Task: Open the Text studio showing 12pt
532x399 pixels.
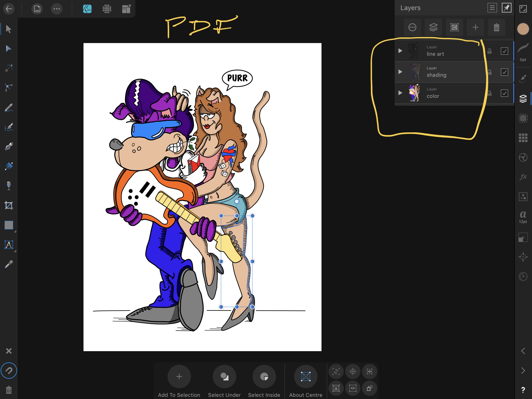Action: pyautogui.click(x=523, y=217)
